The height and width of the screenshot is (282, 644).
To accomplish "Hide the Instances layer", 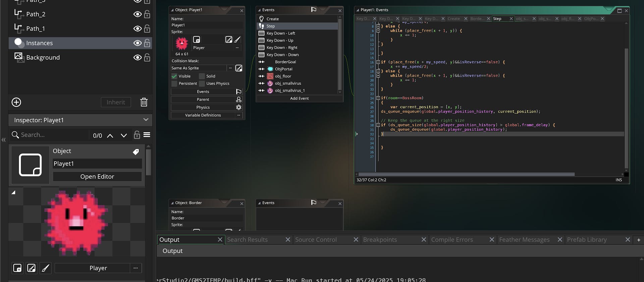I will [137, 43].
